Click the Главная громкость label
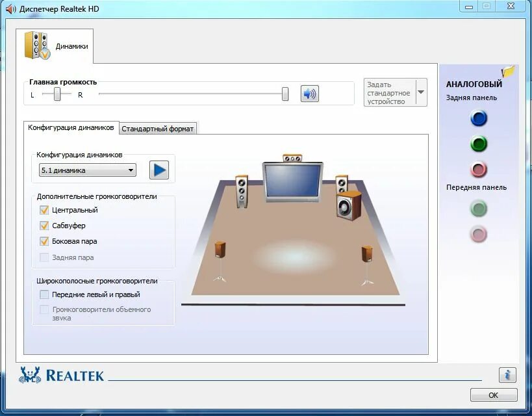The height and width of the screenshot is (416, 532). click(x=63, y=82)
